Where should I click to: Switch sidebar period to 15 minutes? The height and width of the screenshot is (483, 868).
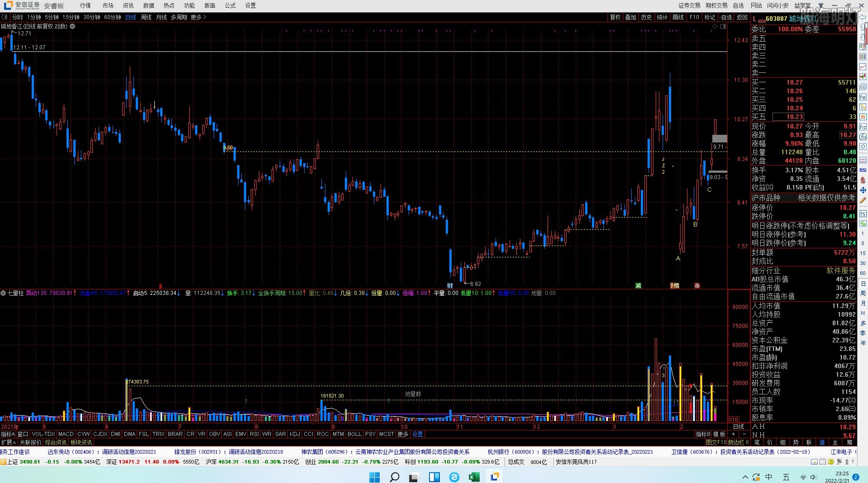pos(863,253)
